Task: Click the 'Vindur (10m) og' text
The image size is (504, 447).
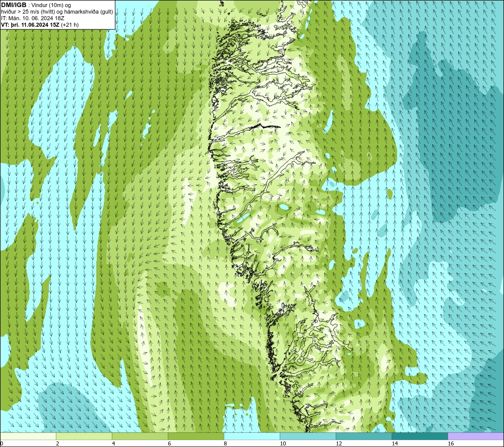Action: 51,6
